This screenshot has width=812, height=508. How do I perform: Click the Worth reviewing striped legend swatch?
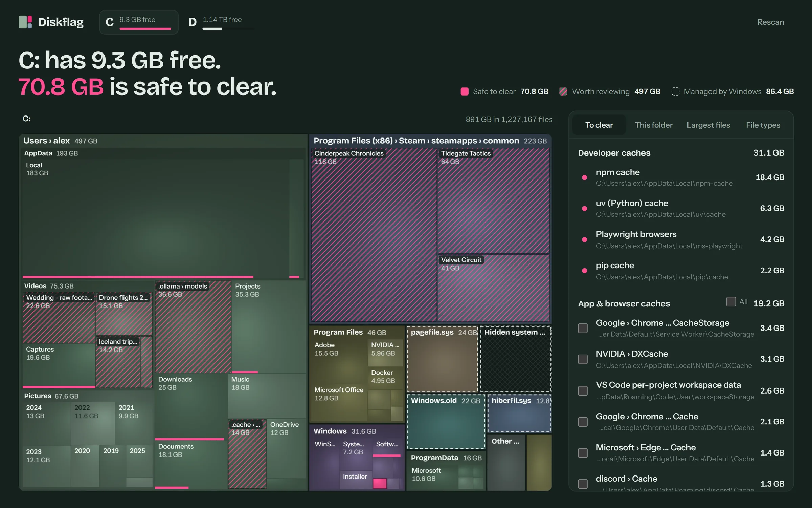(563, 91)
